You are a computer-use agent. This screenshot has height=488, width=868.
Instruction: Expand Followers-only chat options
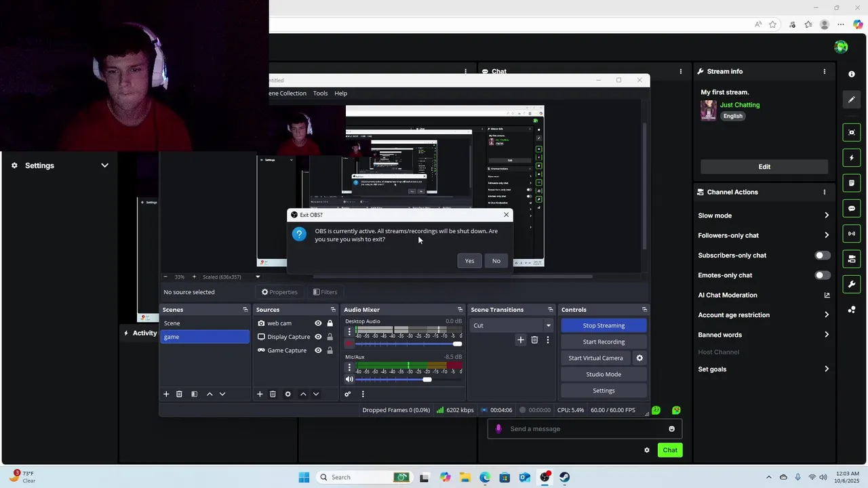point(827,235)
